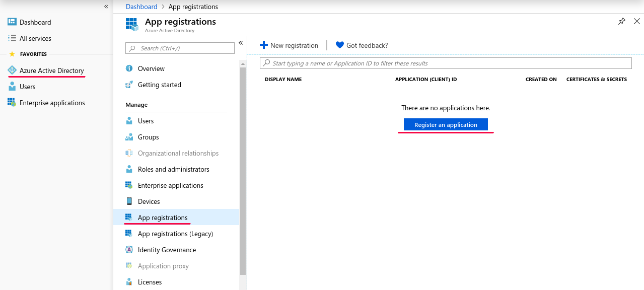Image resolution: width=644 pixels, height=290 pixels.
Task: Open the Groups management page
Action: 147,137
